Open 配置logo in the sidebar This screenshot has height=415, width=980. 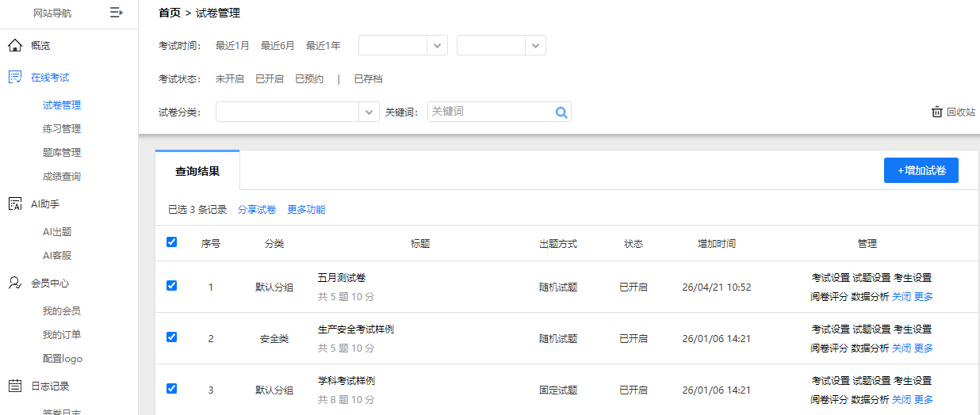[x=63, y=358]
